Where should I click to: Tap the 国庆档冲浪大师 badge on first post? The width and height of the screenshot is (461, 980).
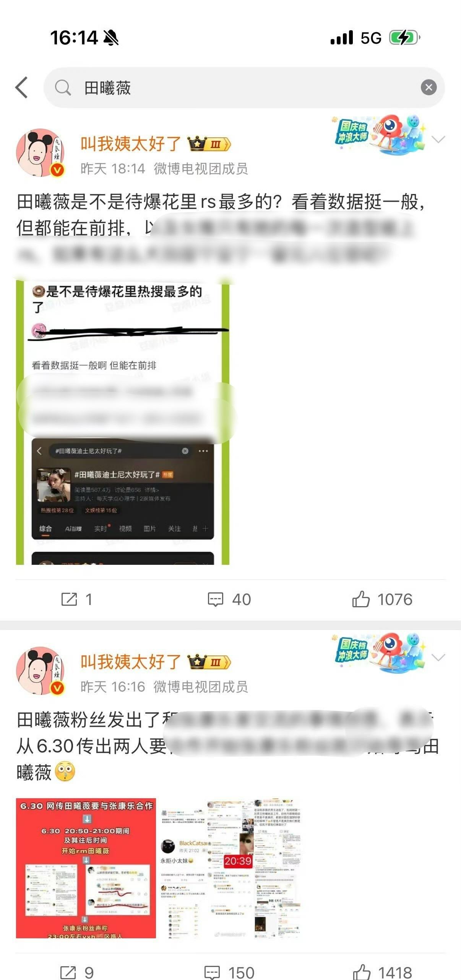click(x=379, y=134)
